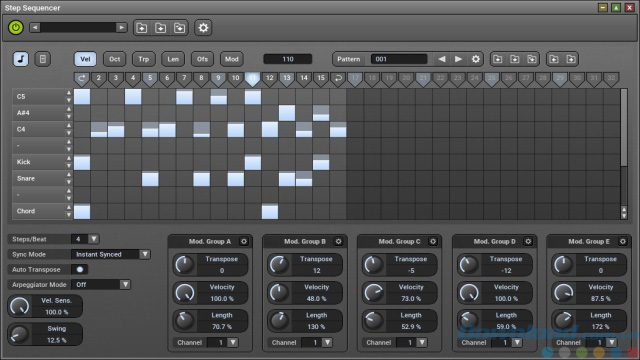640x360 pixels.
Task: Toggle C4 row step 6 cell
Action: pyautogui.click(x=167, y=130)
